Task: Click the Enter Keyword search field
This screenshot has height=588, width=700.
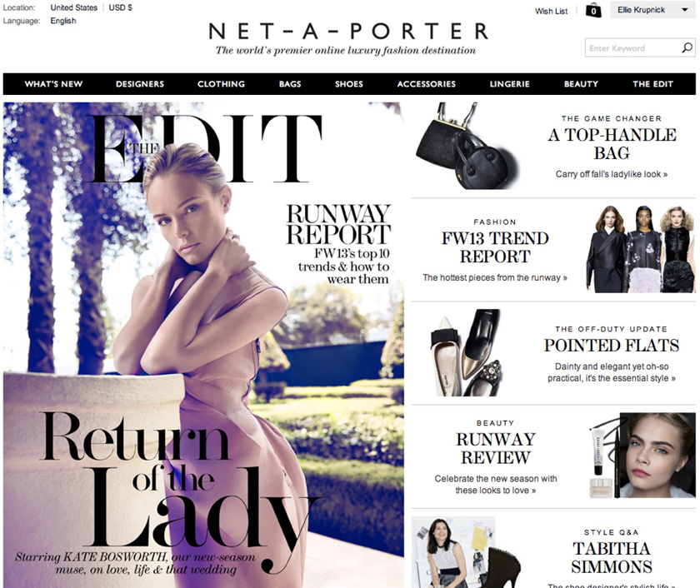Action: click(633, 47)
